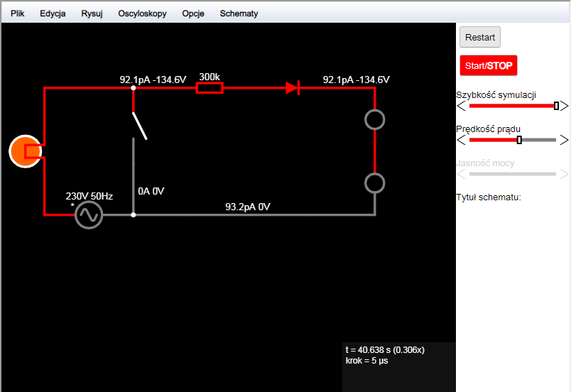Toggle the open switch in circuit

point(139,126)
